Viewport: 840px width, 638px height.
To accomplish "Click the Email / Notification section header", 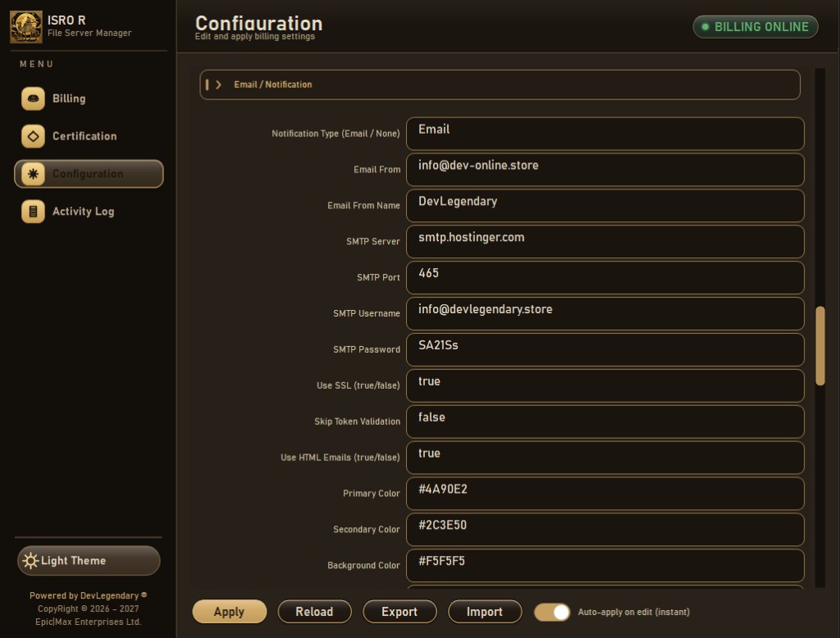I will (500, 84).
